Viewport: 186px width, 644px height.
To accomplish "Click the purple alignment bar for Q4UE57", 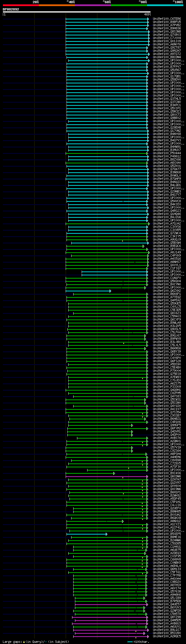I will tap(112, 604).
